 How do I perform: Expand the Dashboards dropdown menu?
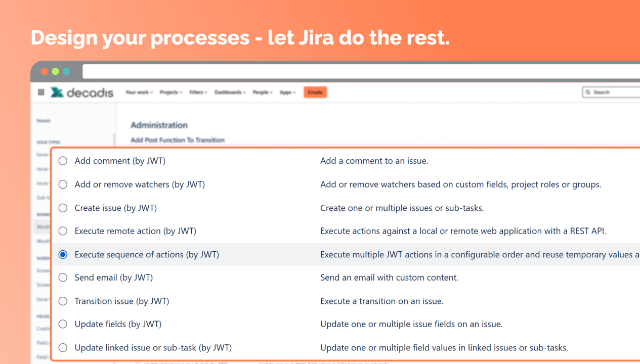230,93
